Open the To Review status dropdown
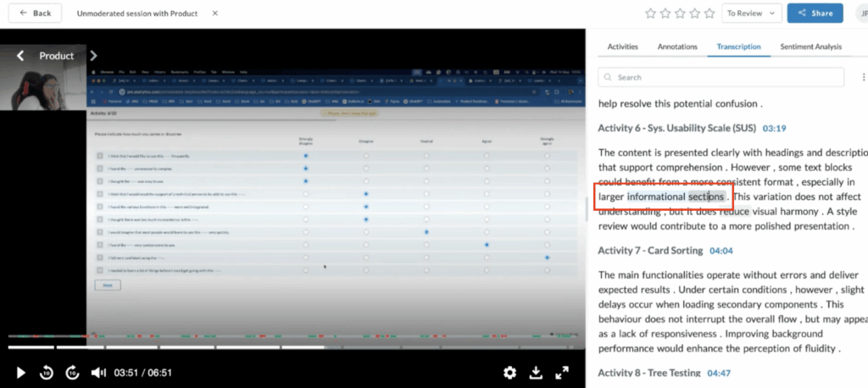The image size is (868, 388). [x=751, y=14]
